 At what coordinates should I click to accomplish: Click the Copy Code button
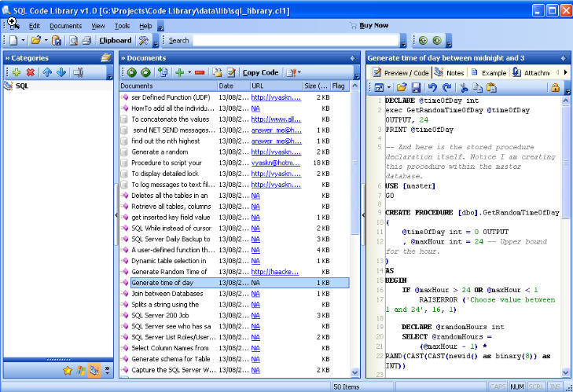pyautogui.click(x=260, y=73)
